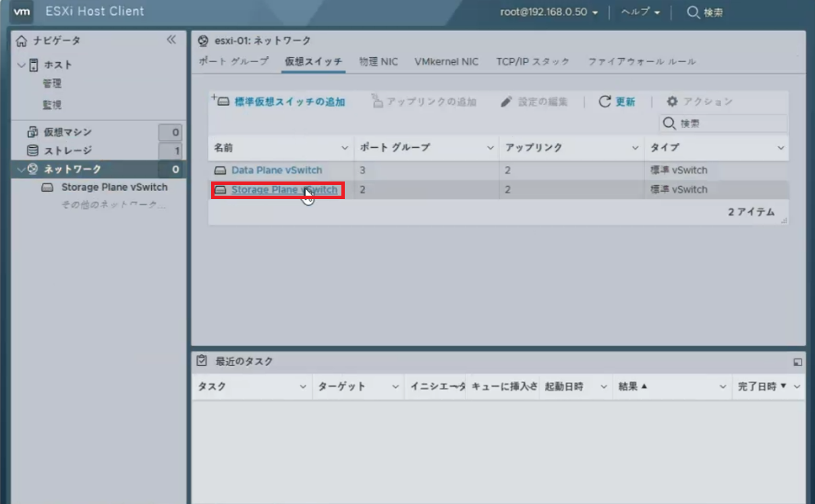
Task: Open the Data Plane vSwitch link
Action: tap(277, 171)
